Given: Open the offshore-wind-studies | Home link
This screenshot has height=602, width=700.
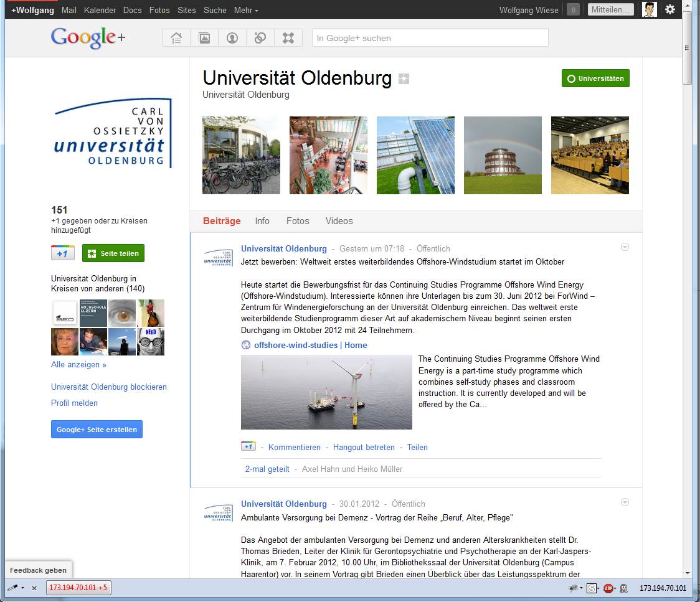Looking at the screenshot, I should point(311,345).
